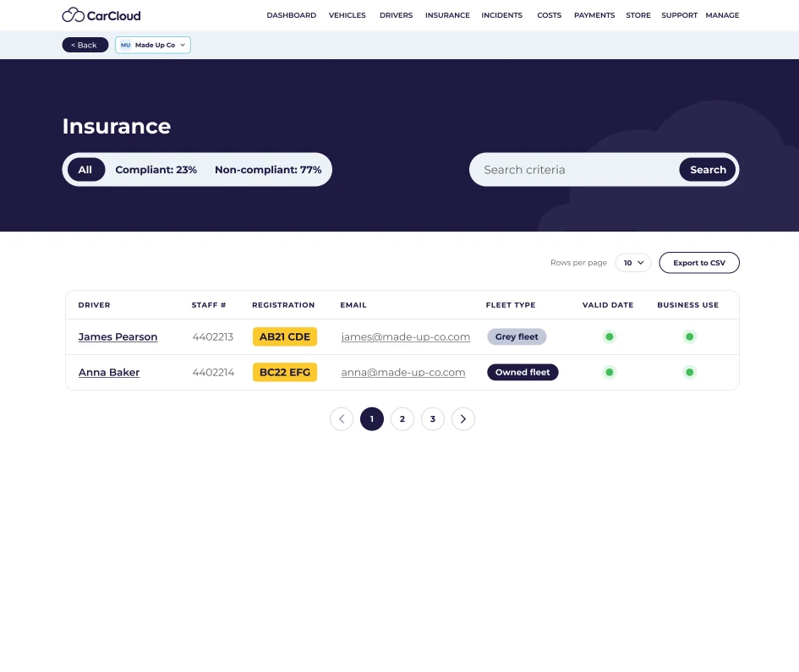Click Anna Baker's valid date status dot
The width and height of the screenshot is (799, 672).
[x=610, y=373]
